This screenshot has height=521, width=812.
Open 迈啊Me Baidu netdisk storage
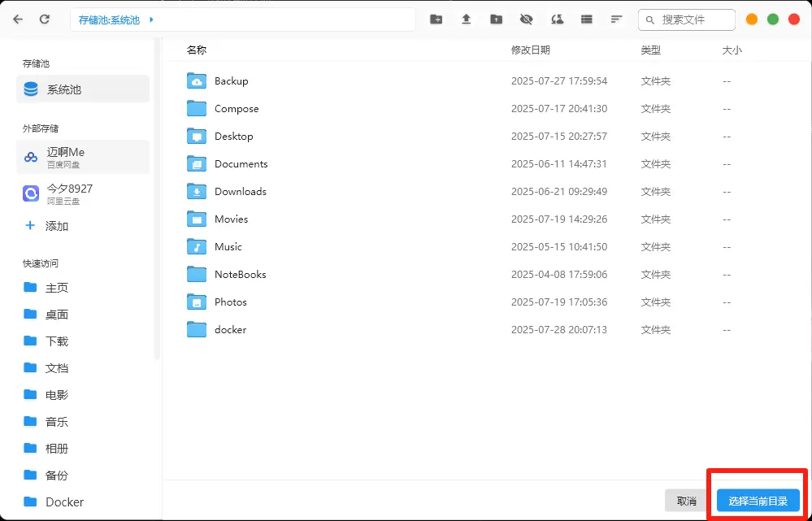click(83, 158)
